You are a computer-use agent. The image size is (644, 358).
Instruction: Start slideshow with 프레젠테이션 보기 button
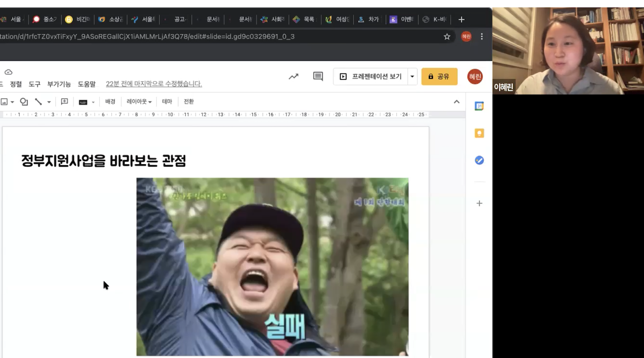point(371,77)
